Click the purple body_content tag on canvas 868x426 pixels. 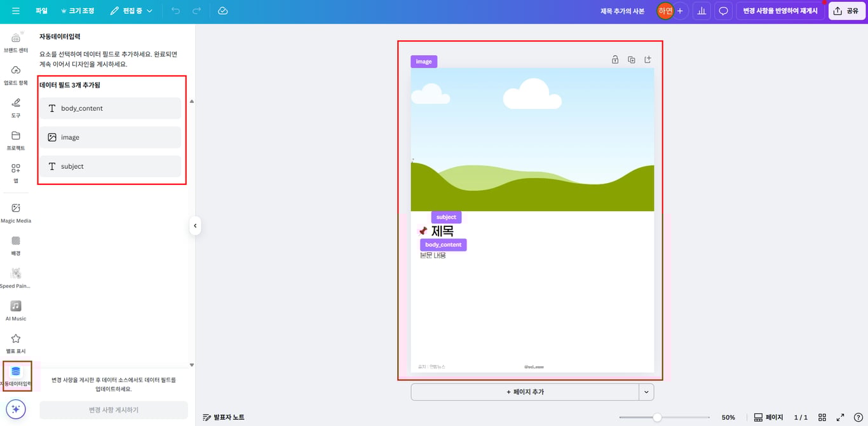tap(444, 245)
